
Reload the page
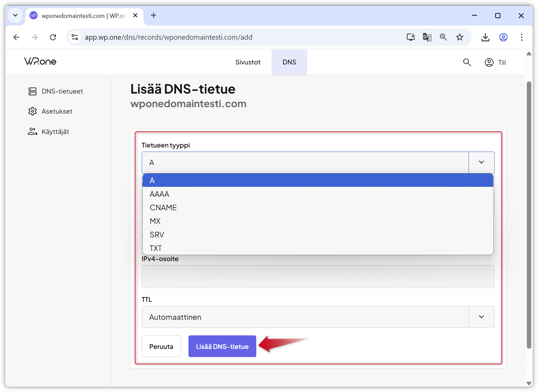[53, 37]
